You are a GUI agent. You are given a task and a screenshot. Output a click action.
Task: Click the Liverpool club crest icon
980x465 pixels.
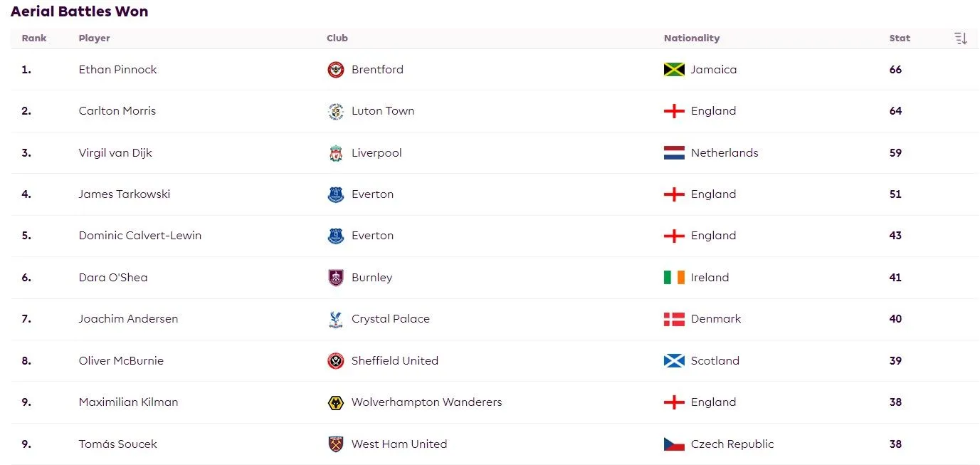[335, 153]
